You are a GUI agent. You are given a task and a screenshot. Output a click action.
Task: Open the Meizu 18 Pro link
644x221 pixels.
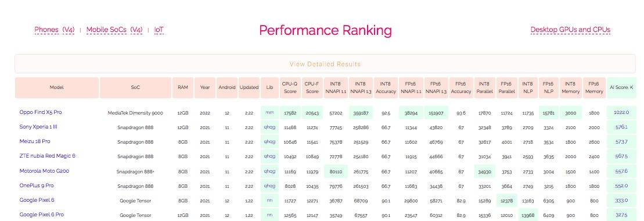[34, 141]
